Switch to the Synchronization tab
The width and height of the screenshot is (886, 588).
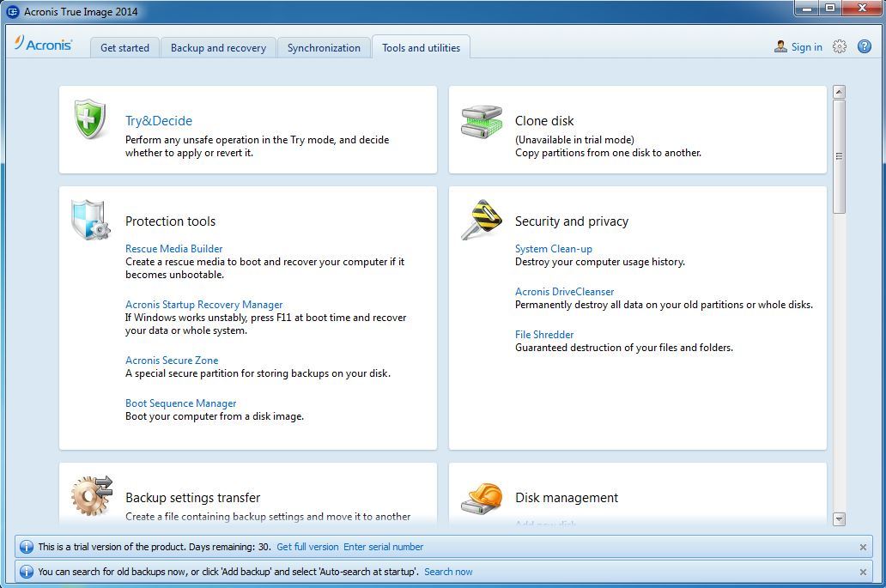(324, 48)
